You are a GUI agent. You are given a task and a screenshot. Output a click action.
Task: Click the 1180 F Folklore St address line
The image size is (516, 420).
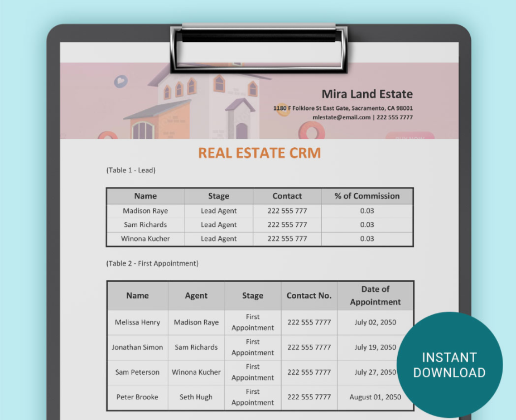[x=343, y=108]
